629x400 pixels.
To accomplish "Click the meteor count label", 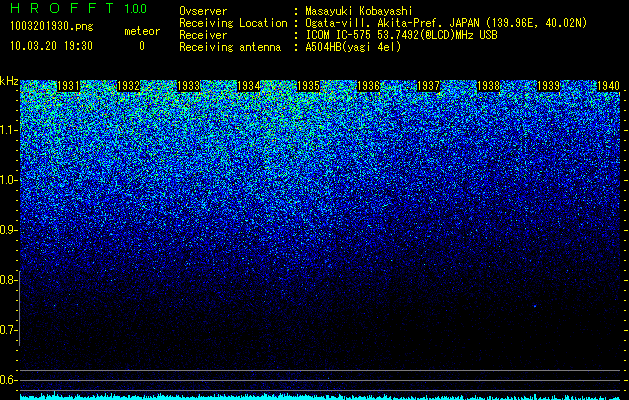I will 142,31.
